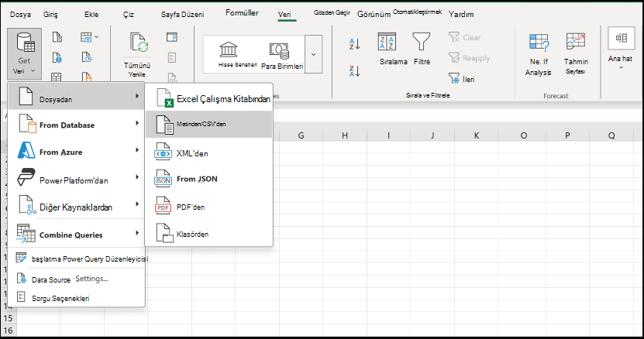The width and height of the screenshot is (644, 339).
Task: Click the Recent Sources clock icon
Action: [86, 57]
